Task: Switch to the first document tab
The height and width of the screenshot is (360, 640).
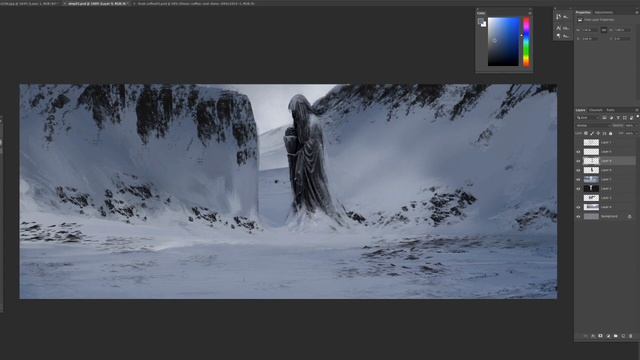Action: [x=29, y=3]
